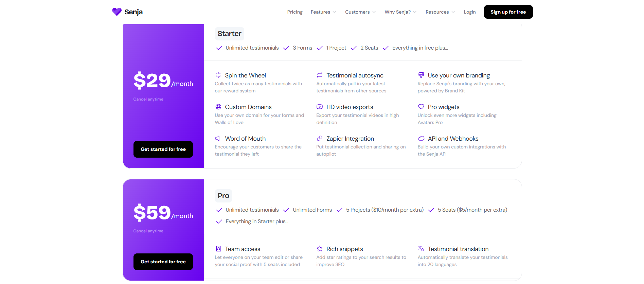Image resolution: width=644 pixels, height=284 pixels.
Task: Click the Senja heart logo icon
Action: [117, 12]
